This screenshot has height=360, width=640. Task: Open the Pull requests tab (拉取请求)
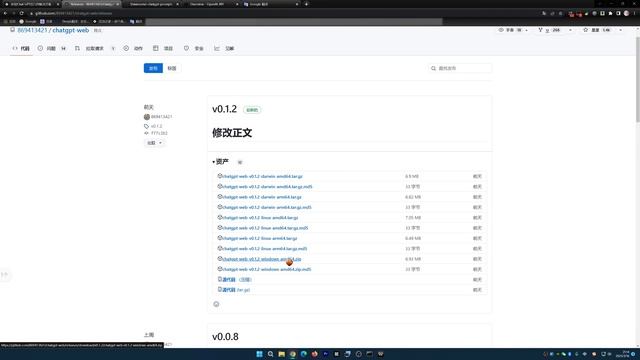95,48
